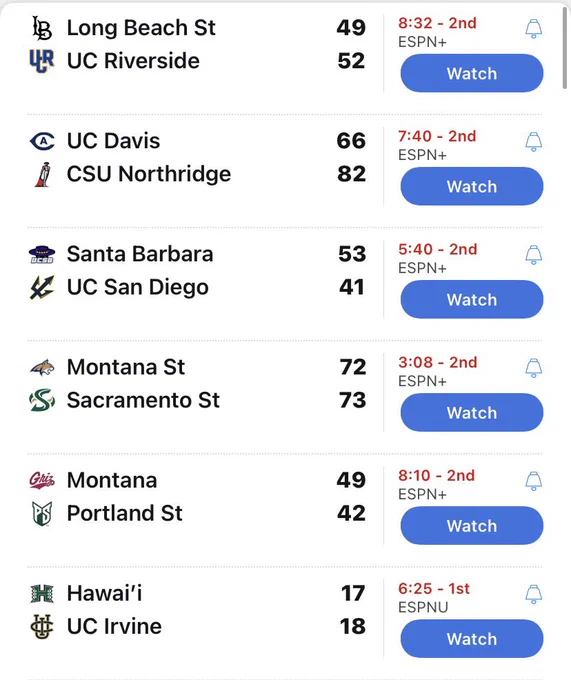Watch Montana vs Portland St game
Image resolution: width=571 pixels, height=680 pixels.
pos(472,526)
